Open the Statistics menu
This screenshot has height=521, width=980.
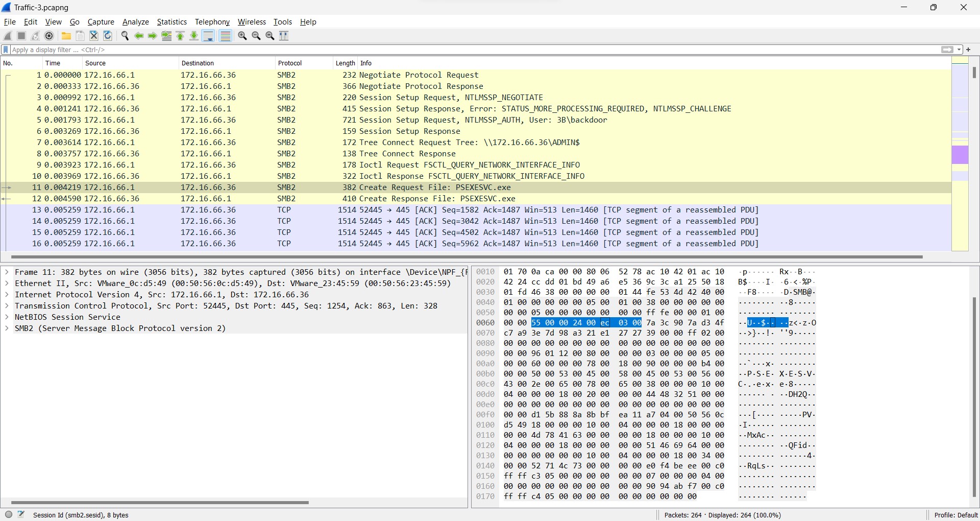171,22
